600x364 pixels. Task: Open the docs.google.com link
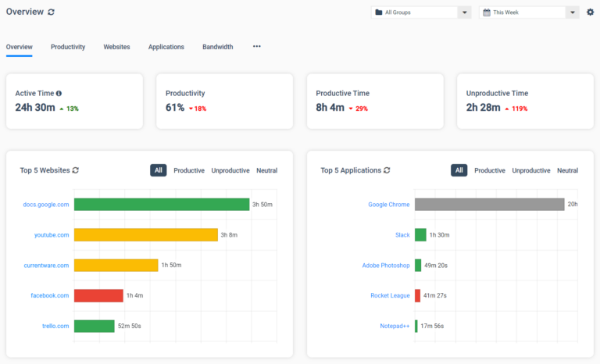(x=46, y=205)
